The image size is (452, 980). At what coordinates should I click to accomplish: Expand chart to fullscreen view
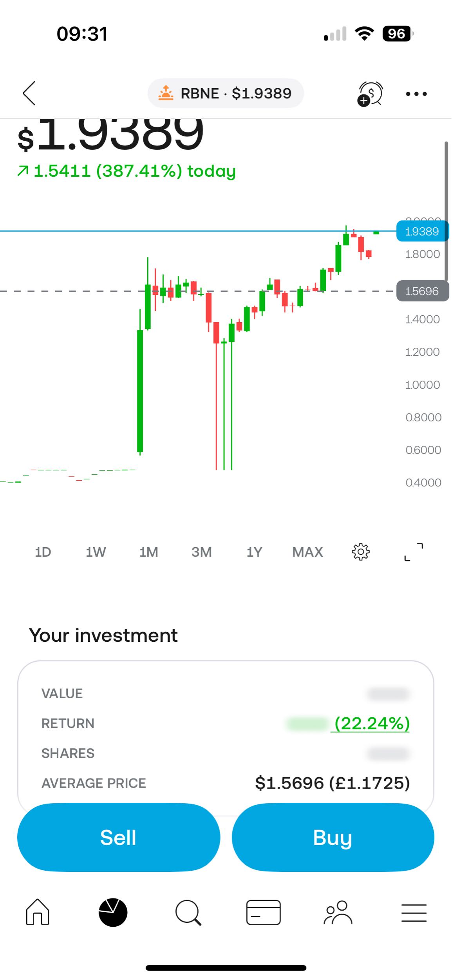pos(414,552)
